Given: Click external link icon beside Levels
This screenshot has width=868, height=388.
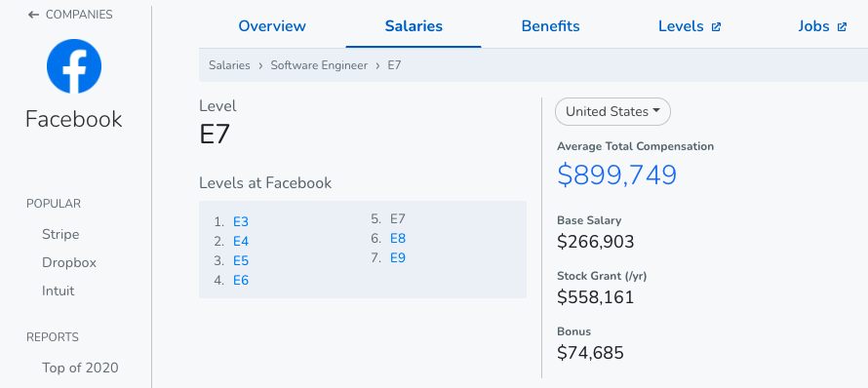Looking at the screenshot, I should point(716,26).
